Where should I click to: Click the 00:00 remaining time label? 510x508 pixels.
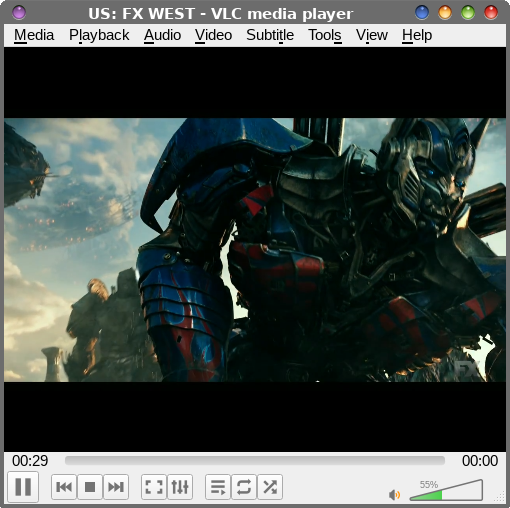point(480,461)
